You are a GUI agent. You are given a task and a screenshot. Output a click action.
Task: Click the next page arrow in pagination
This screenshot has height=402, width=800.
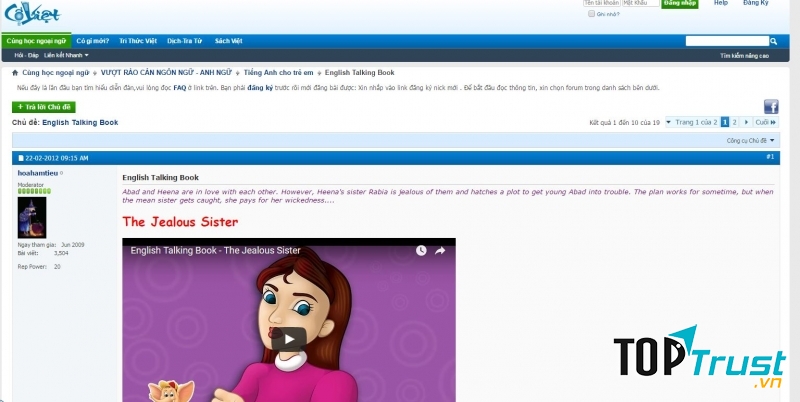click(x=746, y=122)
